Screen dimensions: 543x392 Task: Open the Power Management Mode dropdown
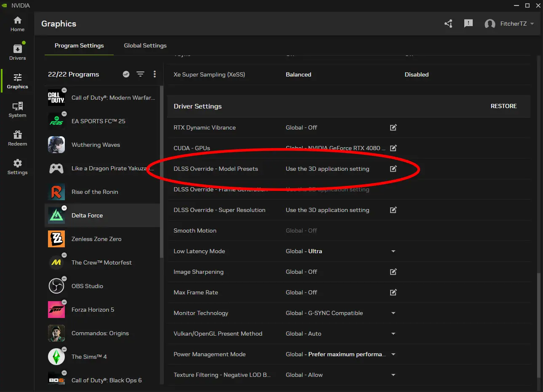point(393,354)
